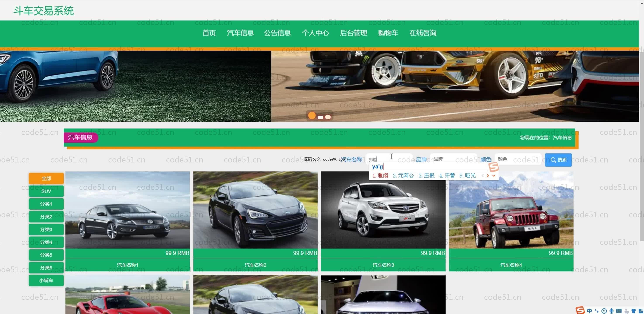Screen dimensions: 644x314
Task: Click the 您现在的位置：汽车信息 breadcrumb
Action: coord(546,137)
